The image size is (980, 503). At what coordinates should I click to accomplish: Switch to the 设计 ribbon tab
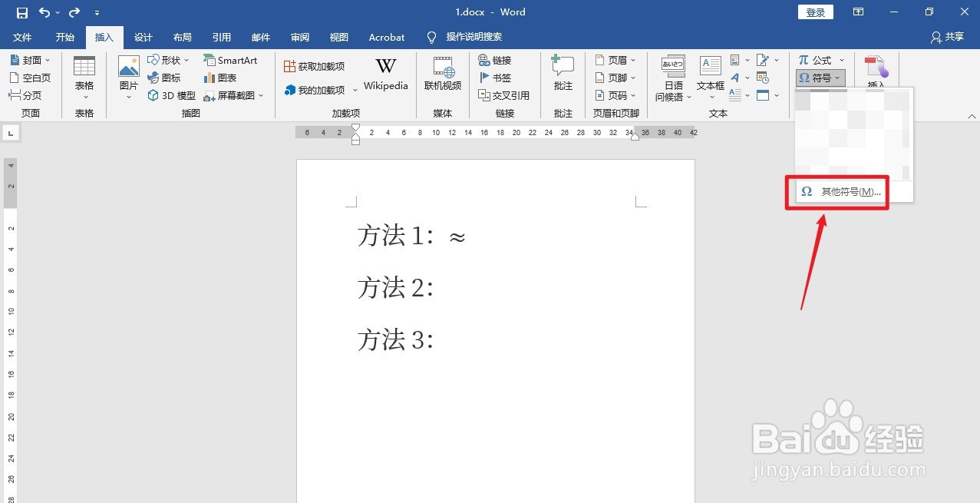[x=143, y=36]
